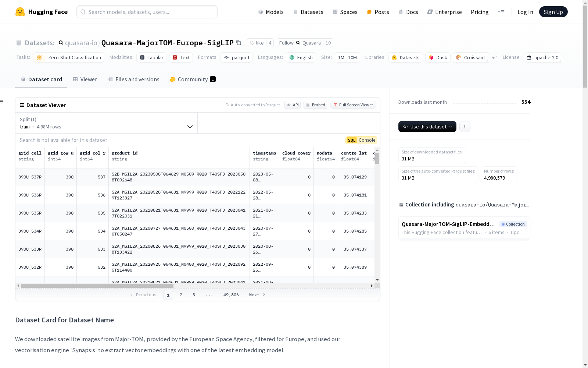This screenshot has width=588, height=368.
Task: Open Datasets in the top navigation
Action: pyautogui.click(x=308, y=12)
